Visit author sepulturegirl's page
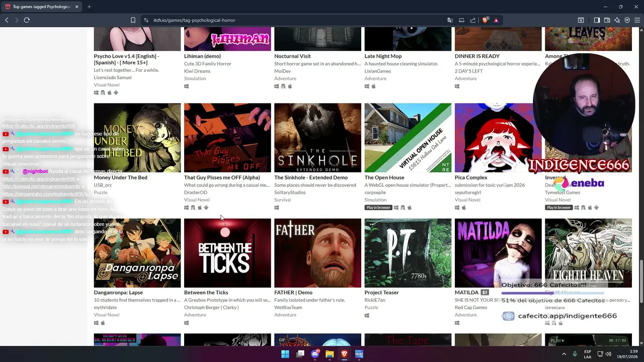Screen dimensions: 644x362 point(469,193)
